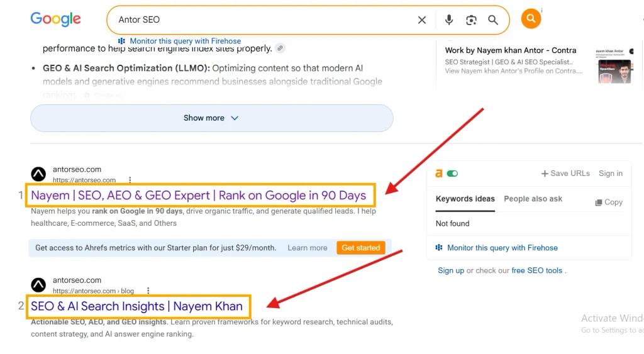Click the orange Ahrefs 'a' logo

[x=438, y=174]
